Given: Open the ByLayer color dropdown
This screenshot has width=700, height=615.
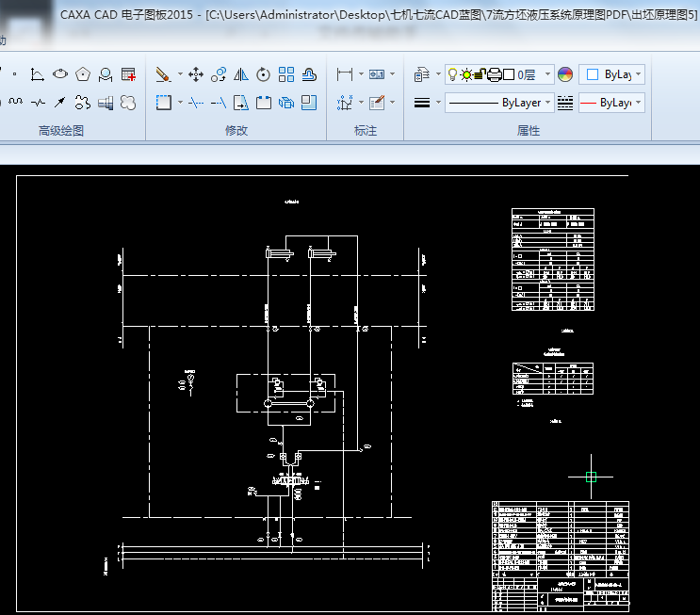Looking at the screenshot, I should point(611,74).
